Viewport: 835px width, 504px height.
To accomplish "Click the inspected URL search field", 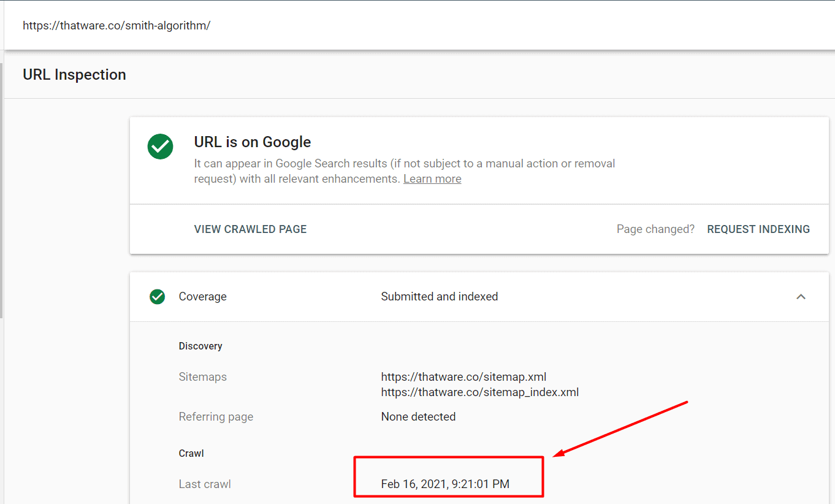I will 116,26.
